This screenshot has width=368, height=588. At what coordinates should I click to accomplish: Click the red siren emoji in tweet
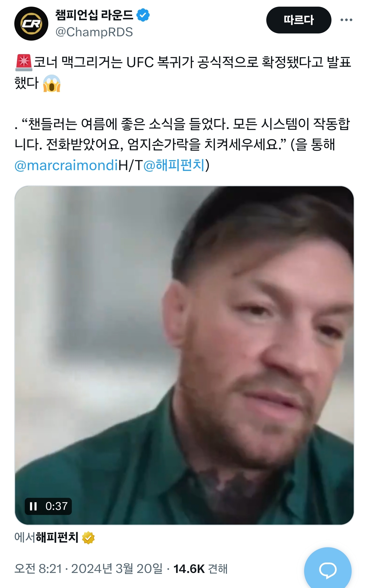24,63
